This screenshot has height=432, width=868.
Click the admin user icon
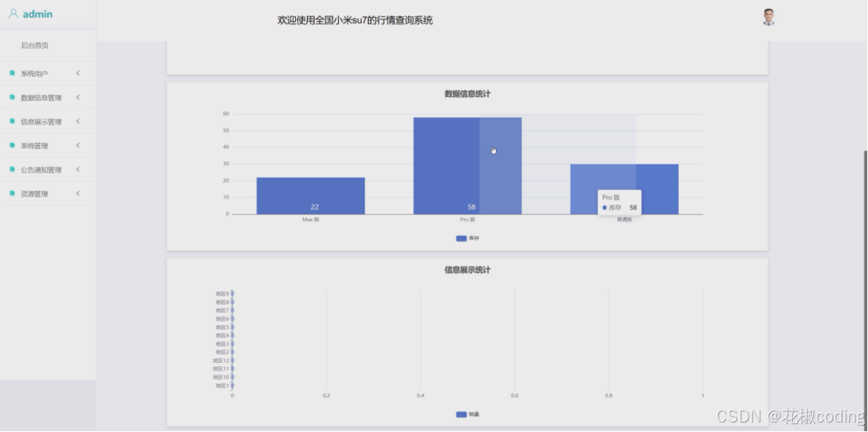click(14, 14)
